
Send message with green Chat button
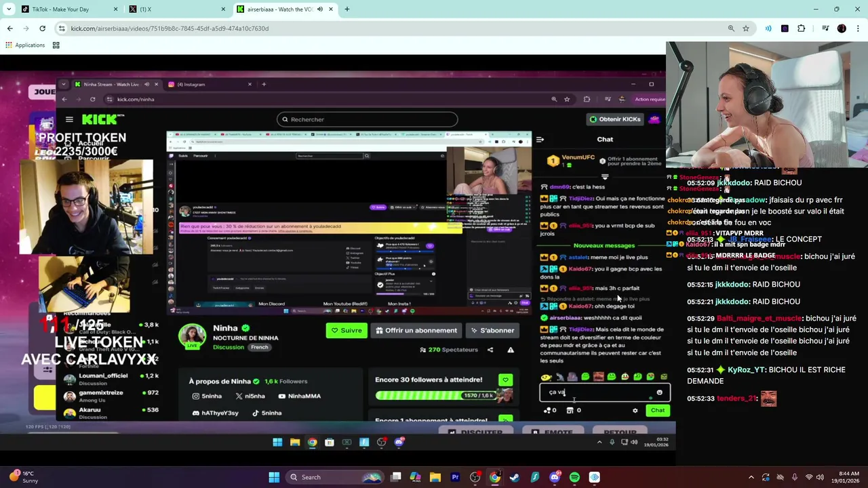coord(658,410)
